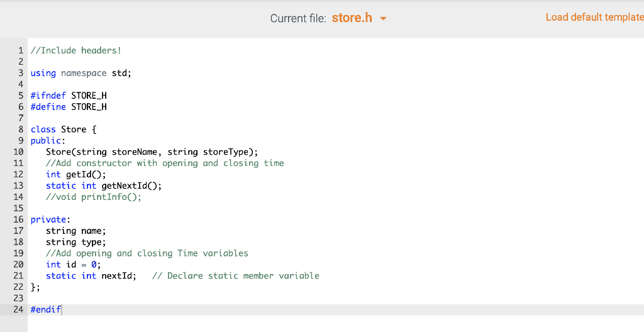This screenshot has width=644, height=332.
Task: Click the '#define STORE_H' line
Action: [x=69, y=107]
